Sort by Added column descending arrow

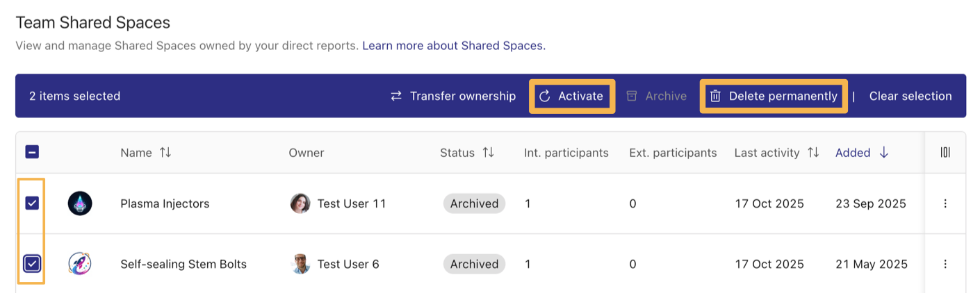click(883, 153)
